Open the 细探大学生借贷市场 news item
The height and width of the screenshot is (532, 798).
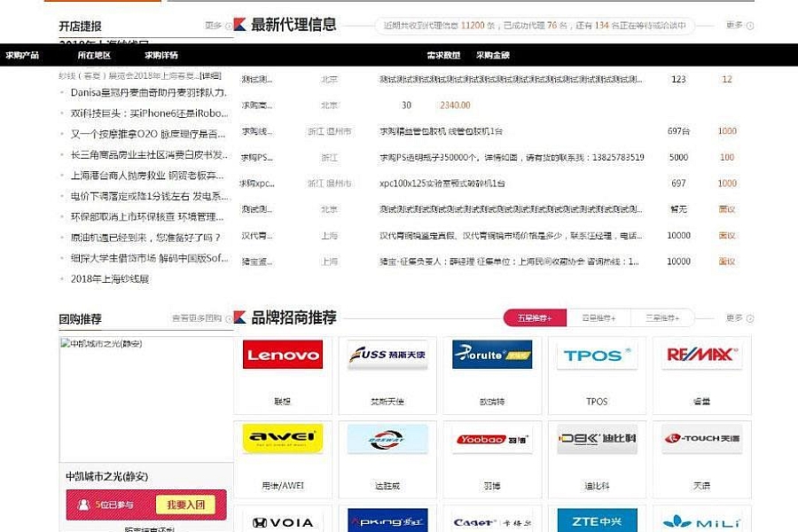pyautogui.click(x=150, y=258)
